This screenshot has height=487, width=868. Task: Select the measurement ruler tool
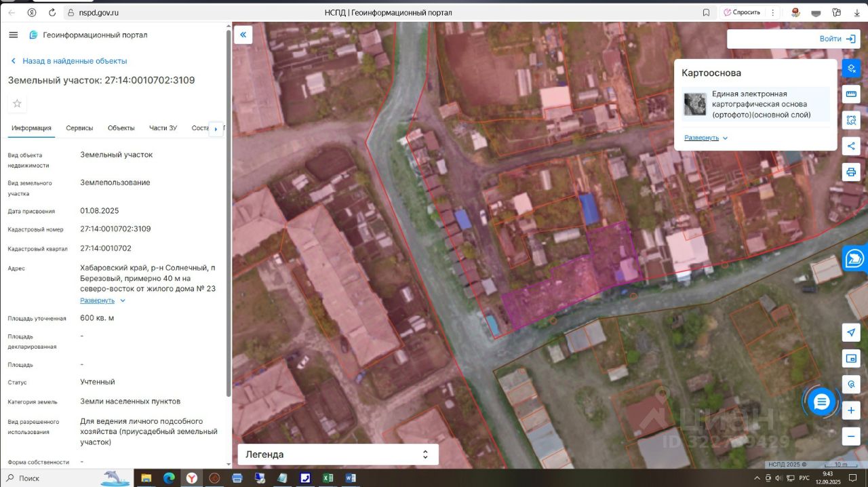coord(851,94)
